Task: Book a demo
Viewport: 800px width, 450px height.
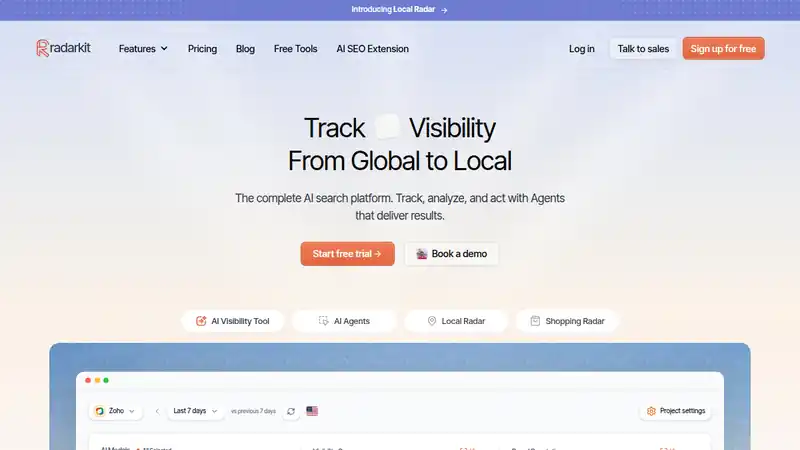Action: (x=452, y=254)
